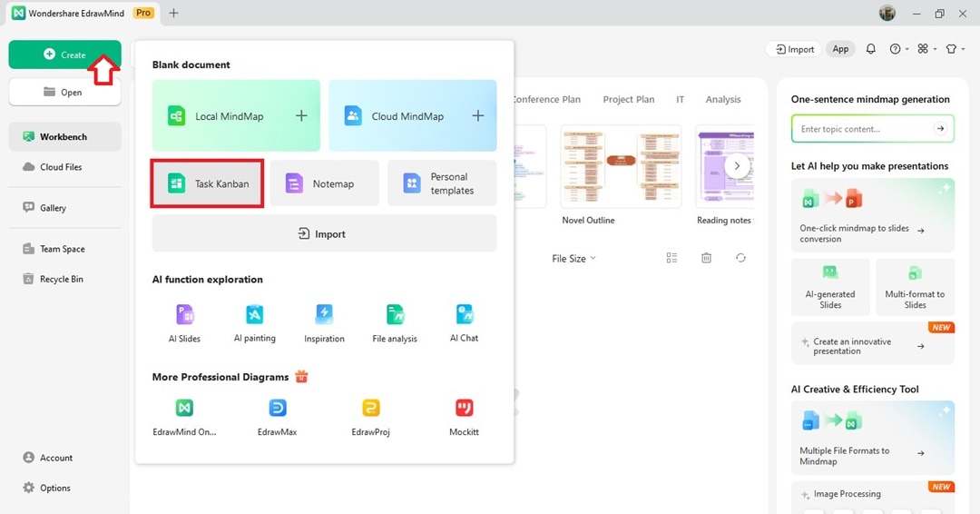The height and width of the screenshot is (514, 980).
Task: Open the Novel Outline template thumbnail
Action: (621, 166)
